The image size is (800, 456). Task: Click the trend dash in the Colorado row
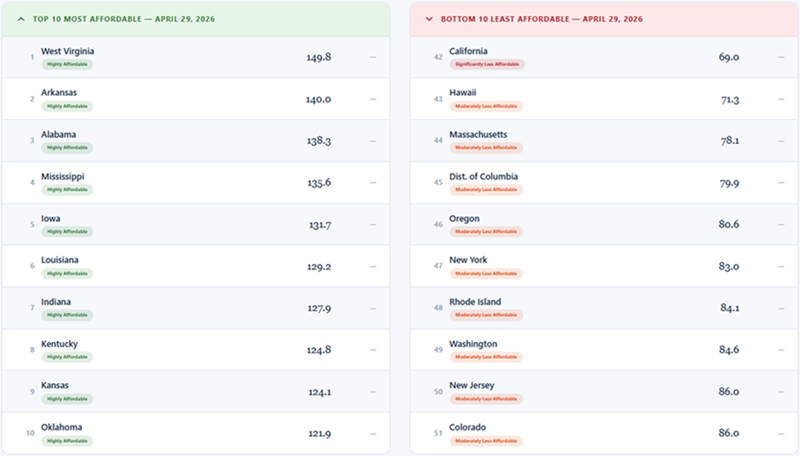pos(781,433)
